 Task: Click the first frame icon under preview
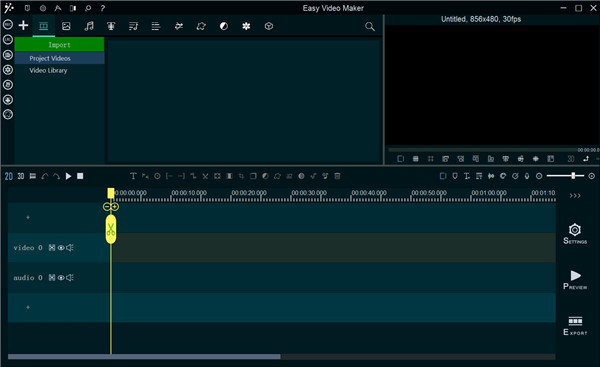point(400,158)
